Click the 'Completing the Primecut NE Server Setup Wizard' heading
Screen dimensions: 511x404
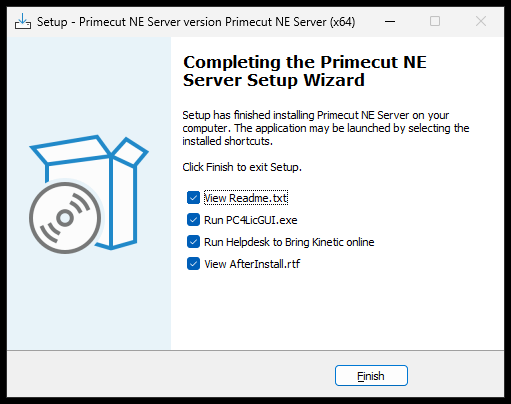coord(305,71)
